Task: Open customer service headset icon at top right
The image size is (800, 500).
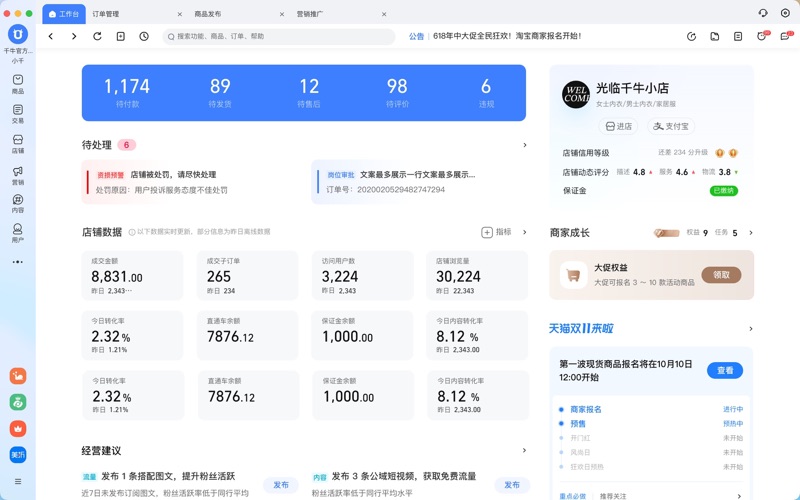Action: tap(763, 13)
